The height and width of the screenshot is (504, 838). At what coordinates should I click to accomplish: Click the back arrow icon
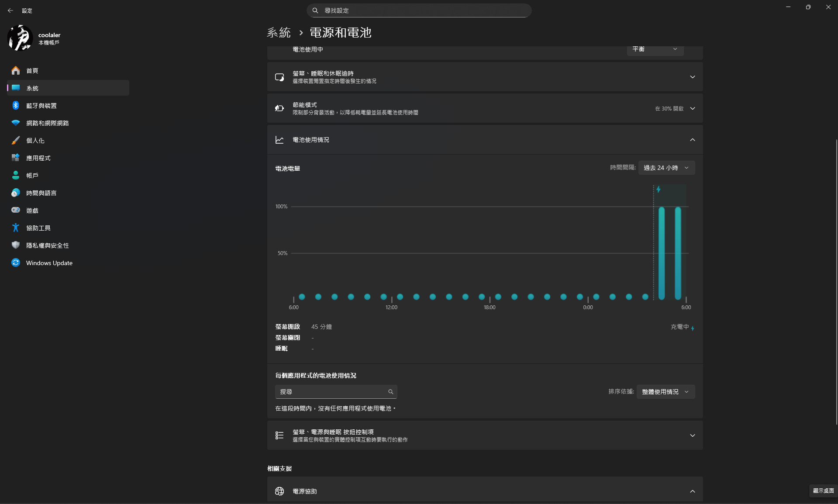coord(10,10)
